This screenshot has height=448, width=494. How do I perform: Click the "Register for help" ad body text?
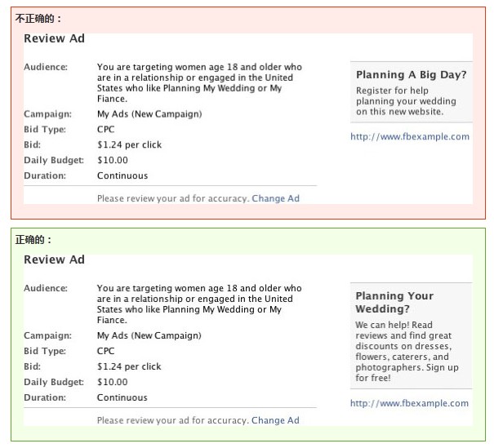pos(405,101)
